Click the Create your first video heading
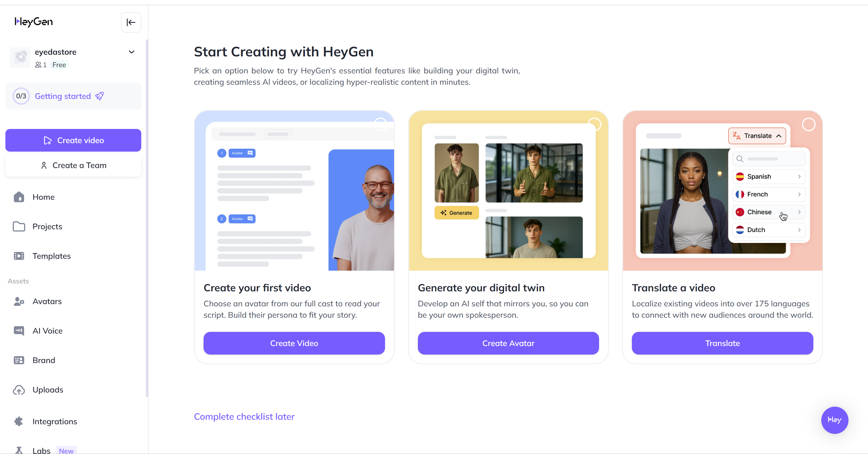Viewport: 868px width, 454px height. tap(257, 288)
